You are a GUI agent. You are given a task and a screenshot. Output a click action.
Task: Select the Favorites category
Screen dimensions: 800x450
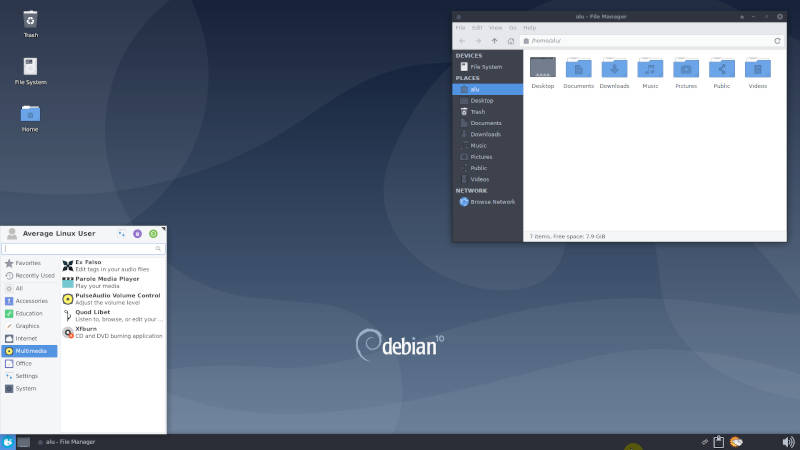30,263
